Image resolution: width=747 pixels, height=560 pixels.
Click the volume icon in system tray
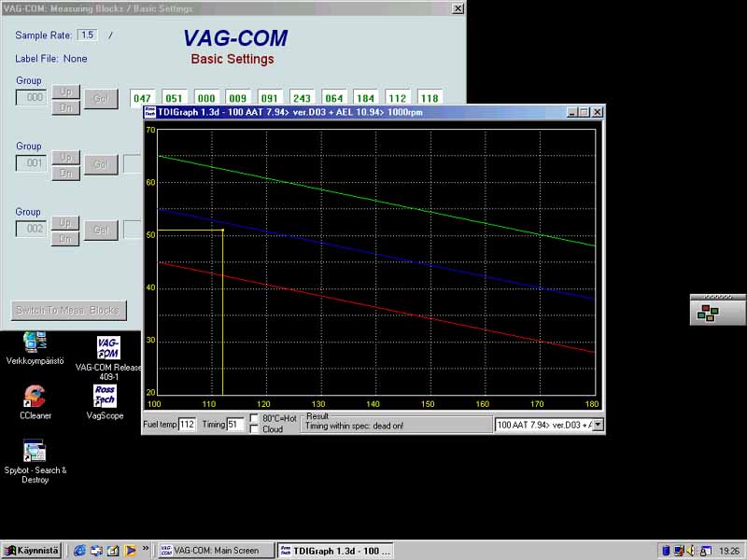tap(692, 551)
